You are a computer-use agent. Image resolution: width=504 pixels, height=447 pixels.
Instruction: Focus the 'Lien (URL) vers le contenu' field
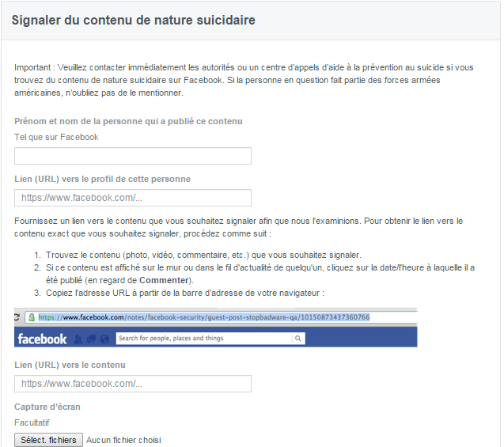133,384
